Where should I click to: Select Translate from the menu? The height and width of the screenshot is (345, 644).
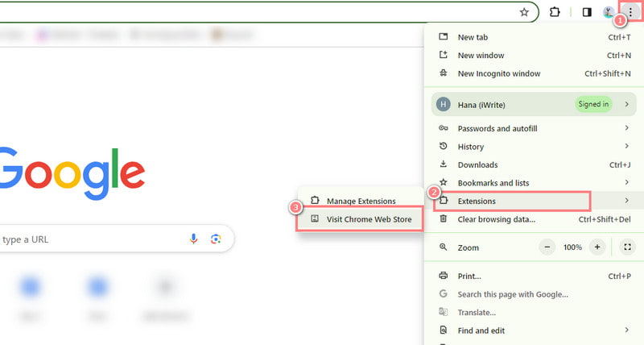click(x=535, y=312)
